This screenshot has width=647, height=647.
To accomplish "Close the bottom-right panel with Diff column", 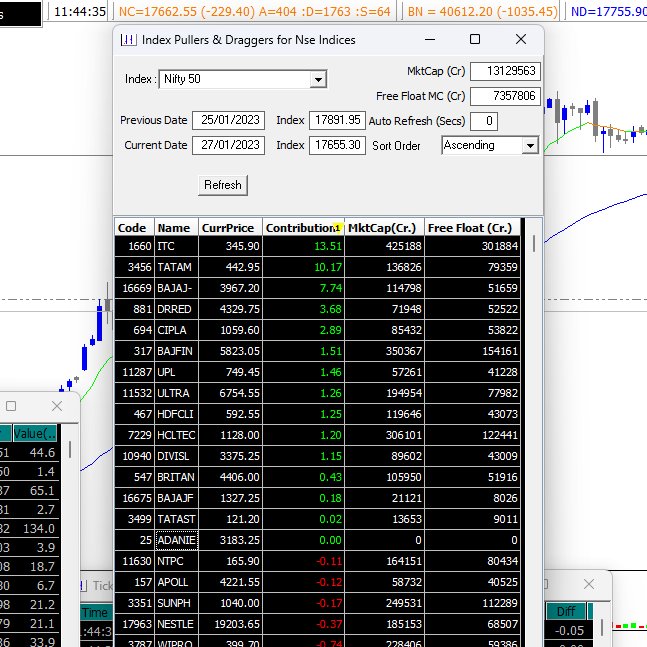I will (589, 584).
